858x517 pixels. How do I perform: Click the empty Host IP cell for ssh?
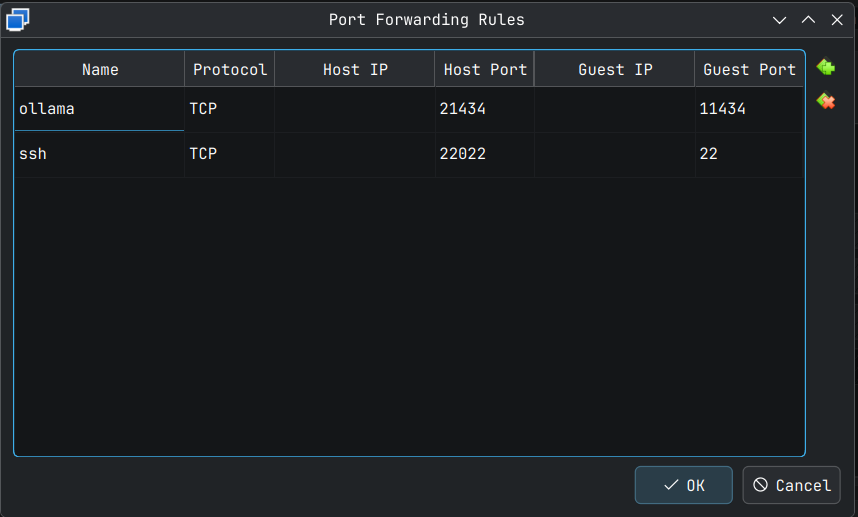[x=355, y=155]
